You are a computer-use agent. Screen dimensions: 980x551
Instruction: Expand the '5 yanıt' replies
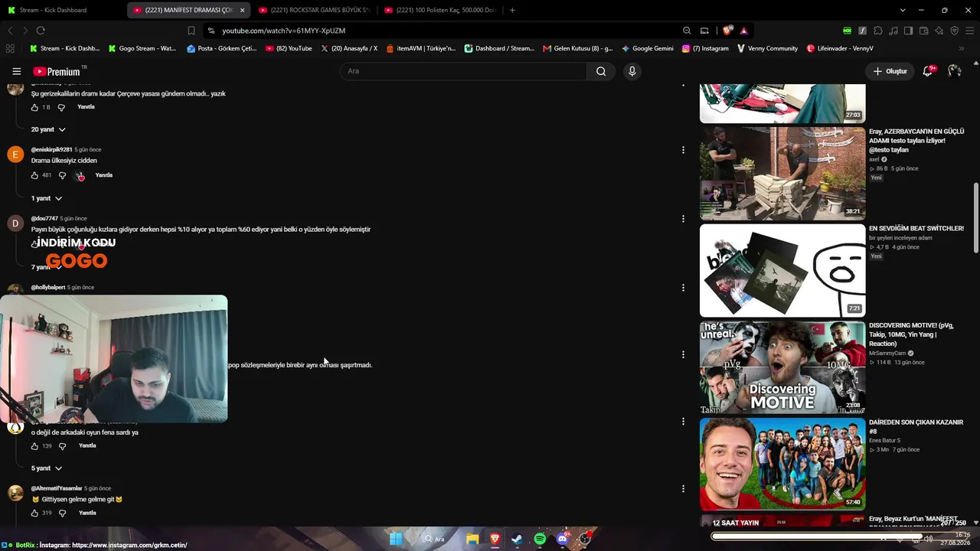pyautogui.click(x=47, y=468)
